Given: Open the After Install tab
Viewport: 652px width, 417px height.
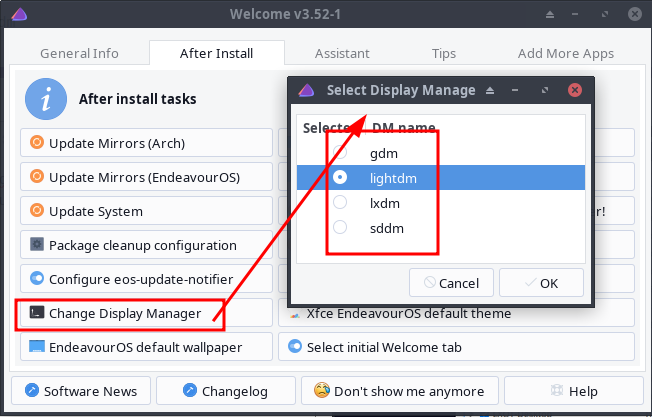Looking at the screenshot, I should point(217,54).
